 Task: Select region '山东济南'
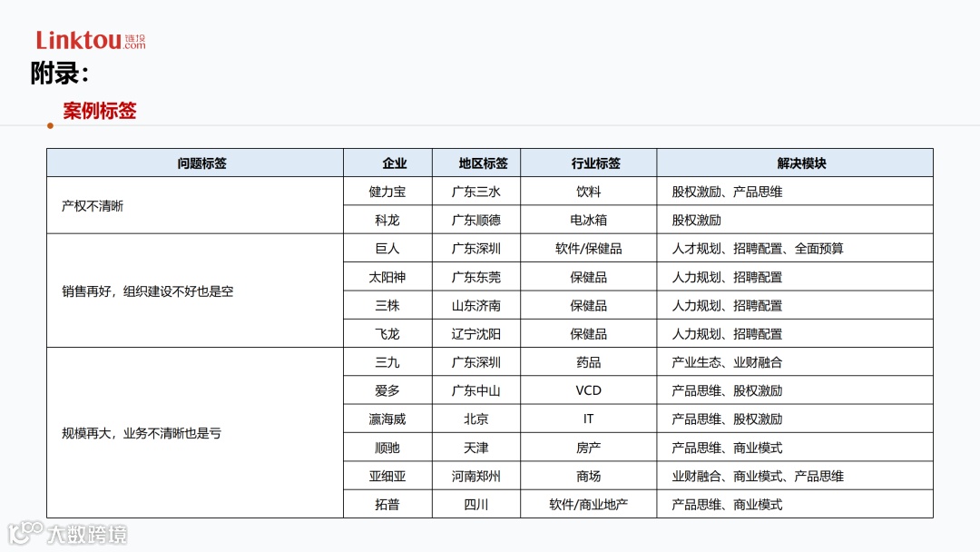point(476,306)
